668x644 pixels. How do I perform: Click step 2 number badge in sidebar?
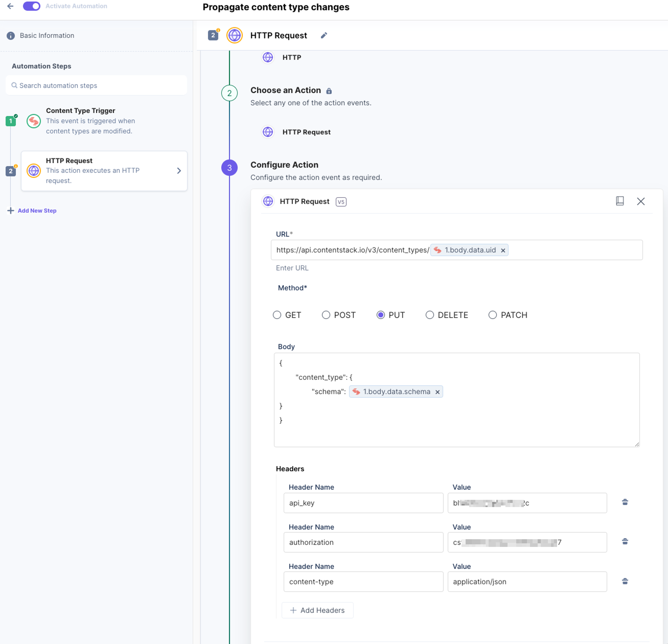click(11, 171)
